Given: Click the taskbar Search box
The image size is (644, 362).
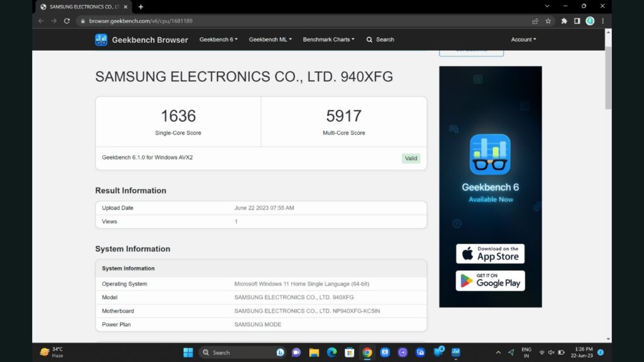Looking at the screenshot, I should coord(243,353).
